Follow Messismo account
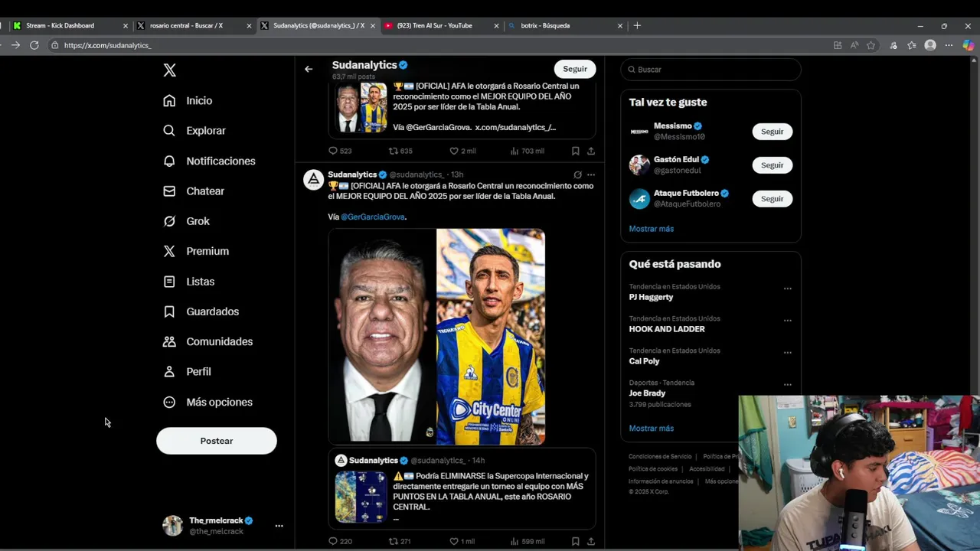 (x=772, y=132)
